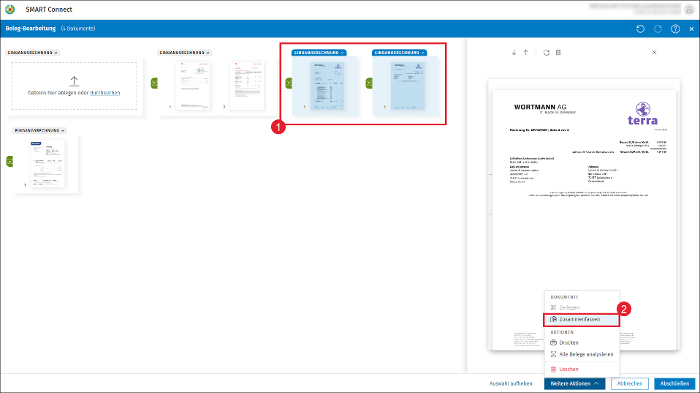Open help via the question mark icon
700x393 pixels.
click(675, 29)
